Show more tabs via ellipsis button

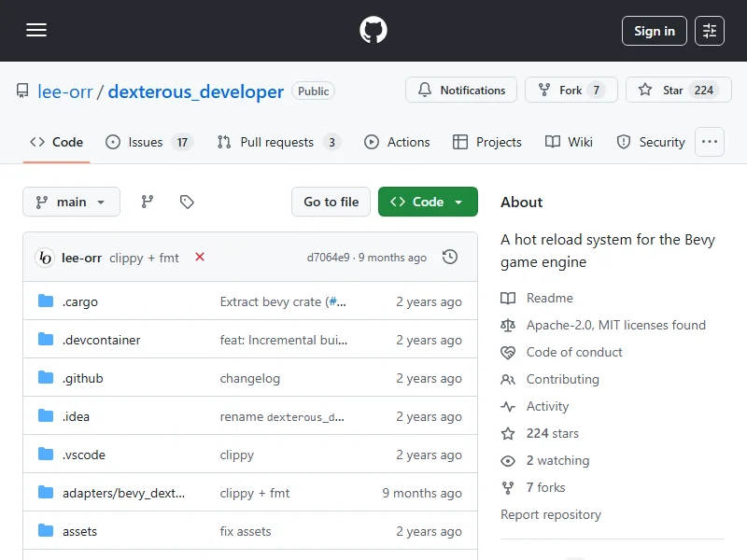710,142
